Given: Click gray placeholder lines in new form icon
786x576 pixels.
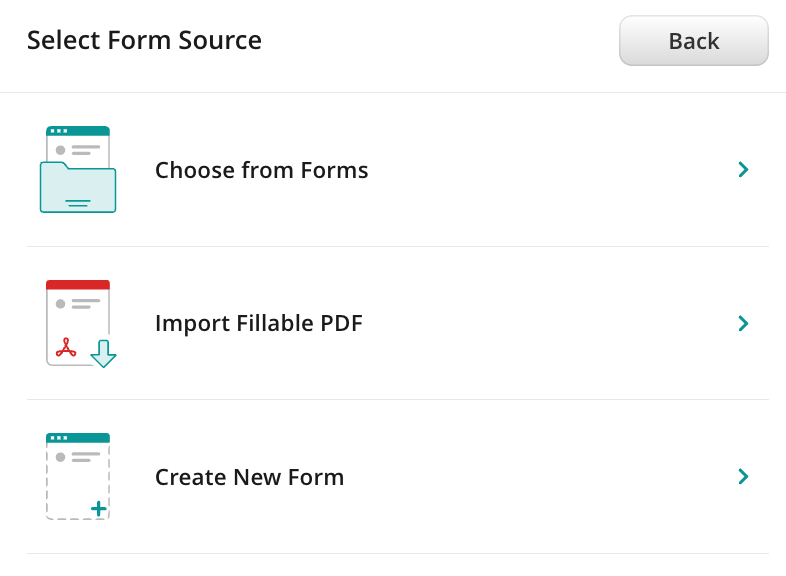Looking at the screenshot, I should coord(86,457).
